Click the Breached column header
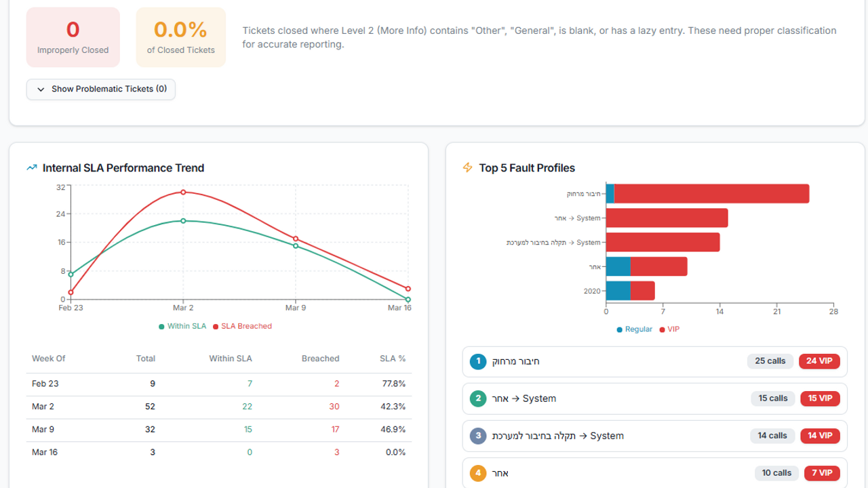This screenshot has width=868, height=488. [x=321, y=359]
